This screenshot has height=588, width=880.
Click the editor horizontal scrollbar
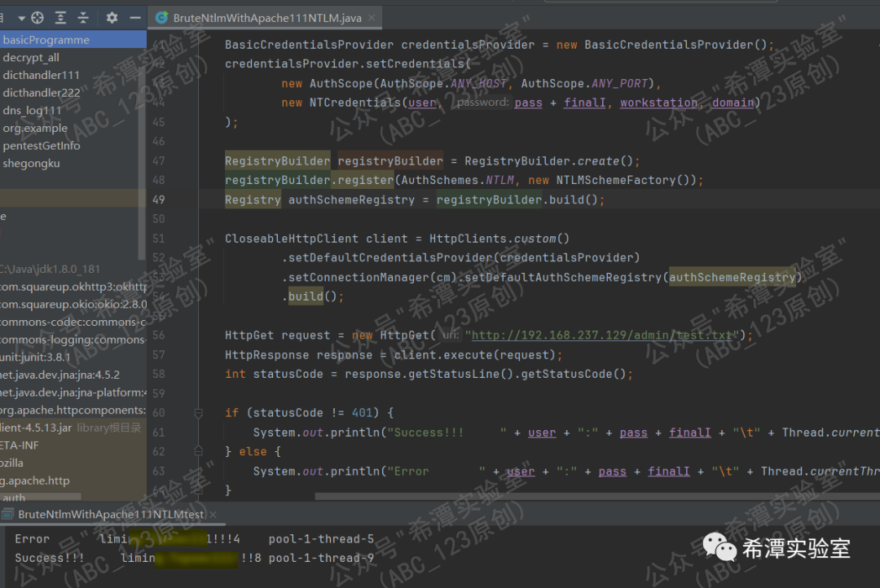coord(597,497)
